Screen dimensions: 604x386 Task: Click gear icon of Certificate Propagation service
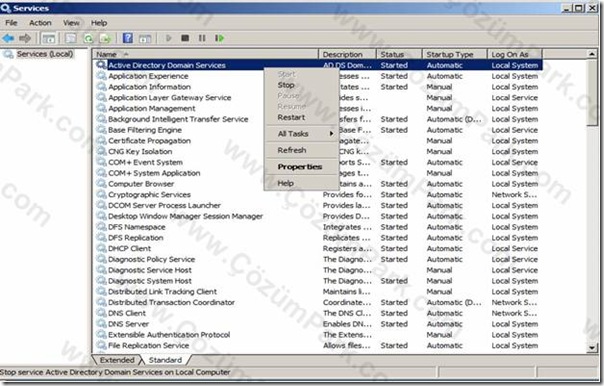coord(101,141)
